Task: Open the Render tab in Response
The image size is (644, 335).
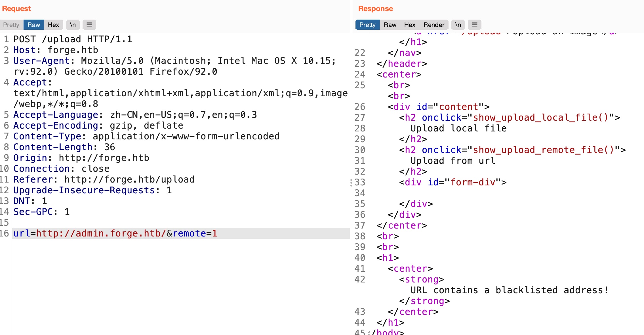Action: point(434,25)
